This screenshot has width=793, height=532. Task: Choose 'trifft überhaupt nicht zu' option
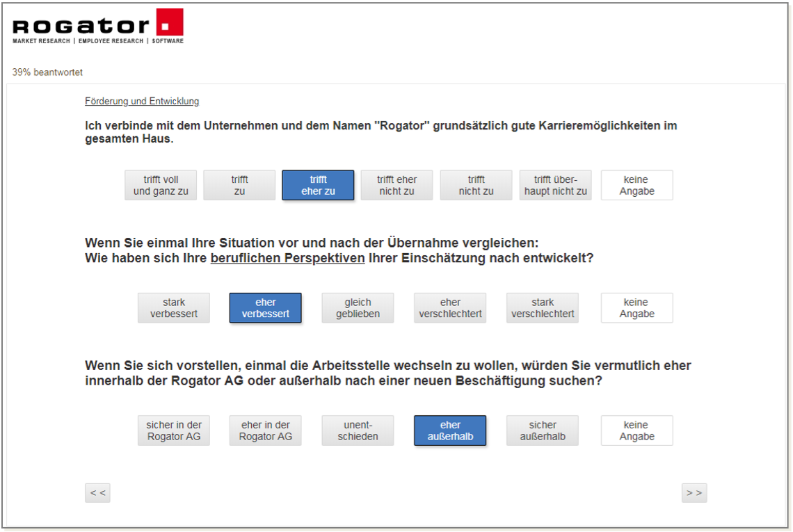555,186
